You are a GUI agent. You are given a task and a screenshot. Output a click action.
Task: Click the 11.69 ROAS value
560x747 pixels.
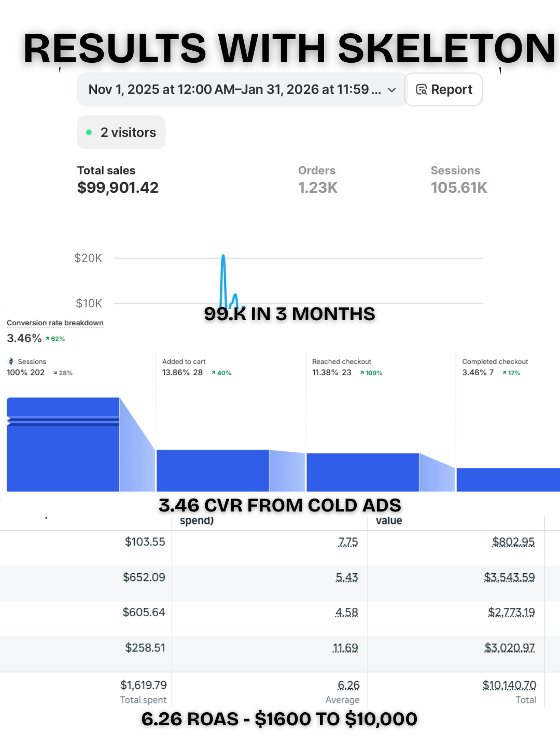tap(345, 648)
